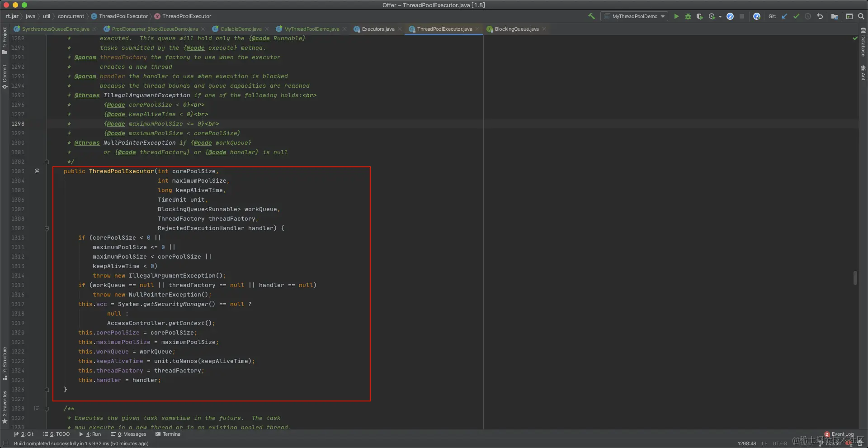Open the Structure tool window
868x448 pixels.
click(5, 363)
